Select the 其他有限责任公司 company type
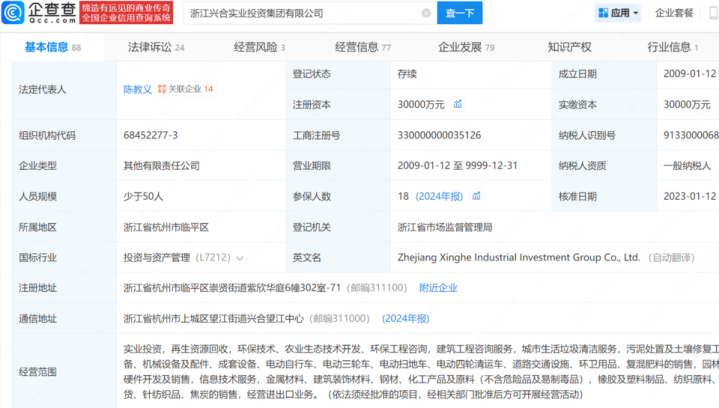Screen dimensions: 719x408 (x=161, y=165)
